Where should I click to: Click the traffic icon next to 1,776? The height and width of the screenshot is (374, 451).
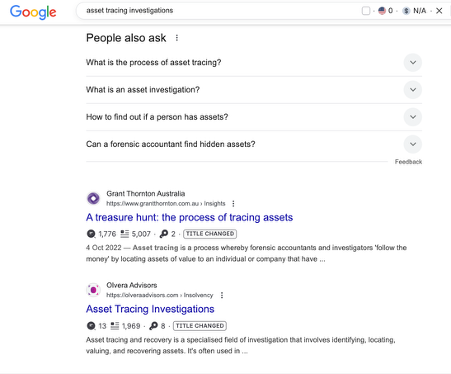[91, 234]
